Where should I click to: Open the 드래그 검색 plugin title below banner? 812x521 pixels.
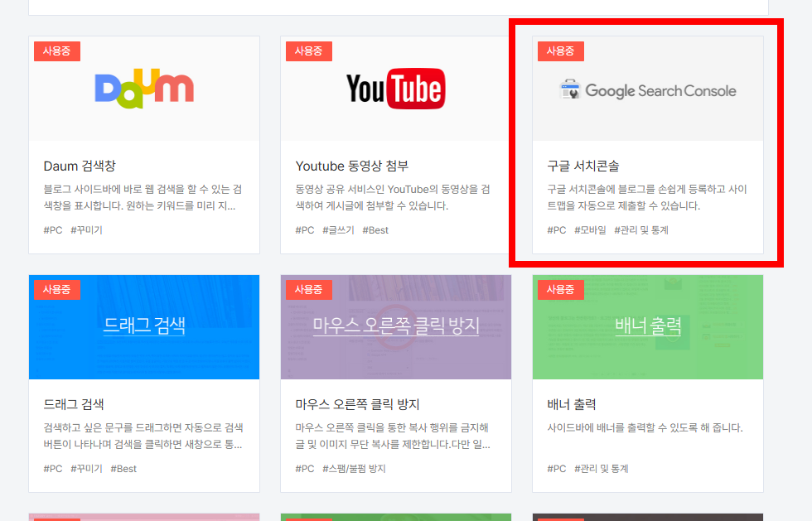74,404
